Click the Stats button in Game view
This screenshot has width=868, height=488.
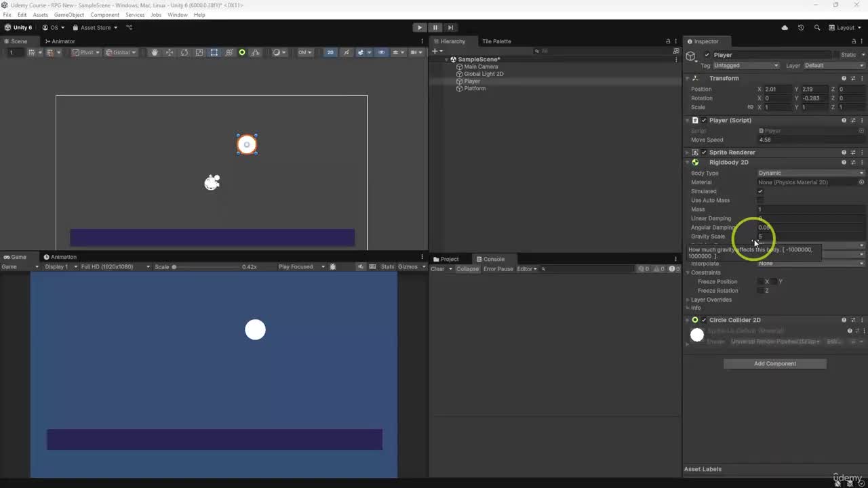[387, 267]
